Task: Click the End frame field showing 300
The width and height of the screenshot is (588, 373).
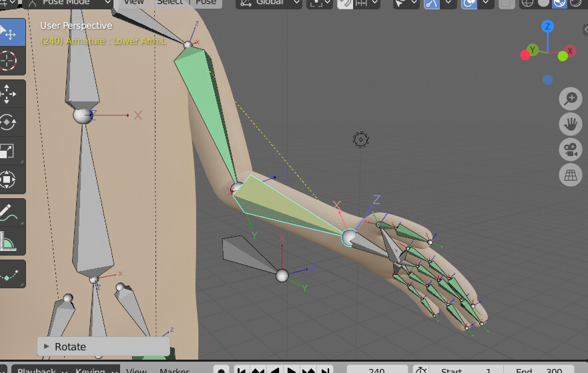Action: (x=539, y=370)
